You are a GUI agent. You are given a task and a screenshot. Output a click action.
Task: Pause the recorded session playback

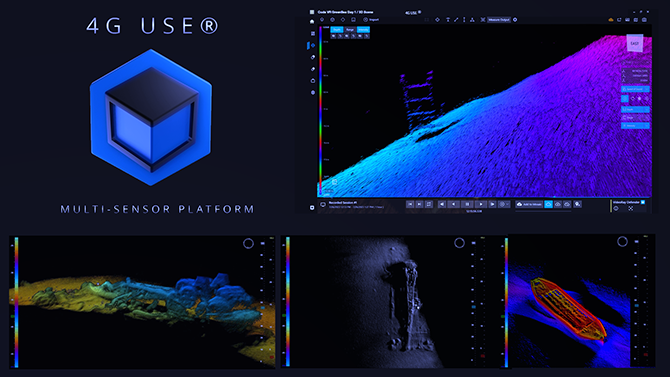click(x=467, y=204)
